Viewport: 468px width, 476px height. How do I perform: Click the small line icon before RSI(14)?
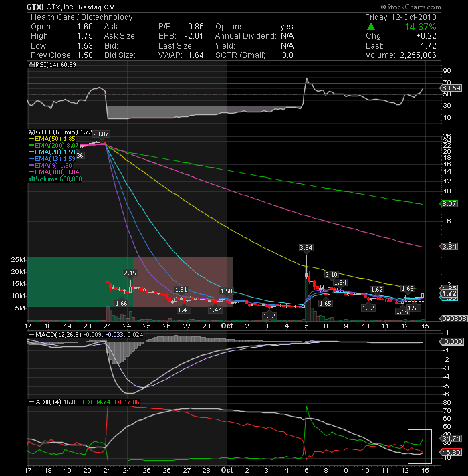click(x=31, y=65)
